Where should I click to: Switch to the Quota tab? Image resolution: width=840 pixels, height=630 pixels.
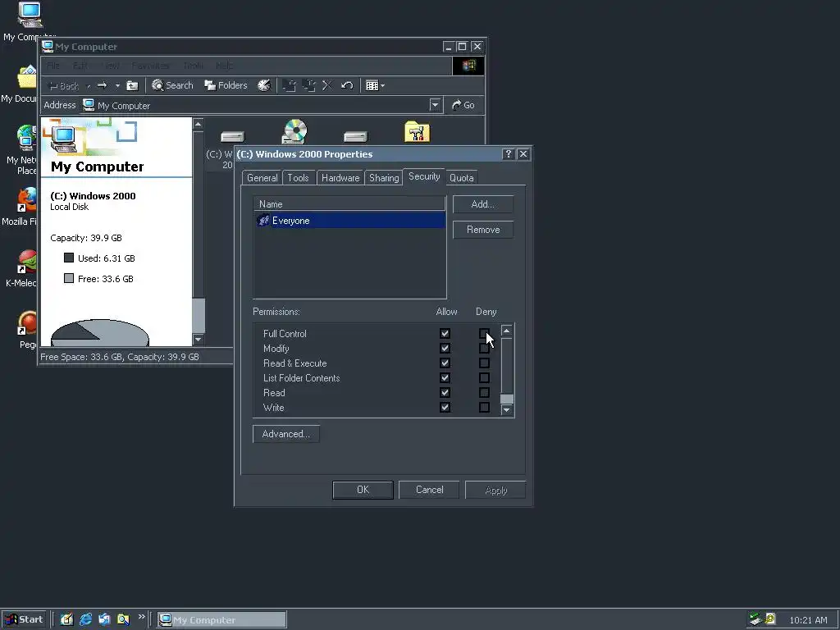[x=461, y=178]
